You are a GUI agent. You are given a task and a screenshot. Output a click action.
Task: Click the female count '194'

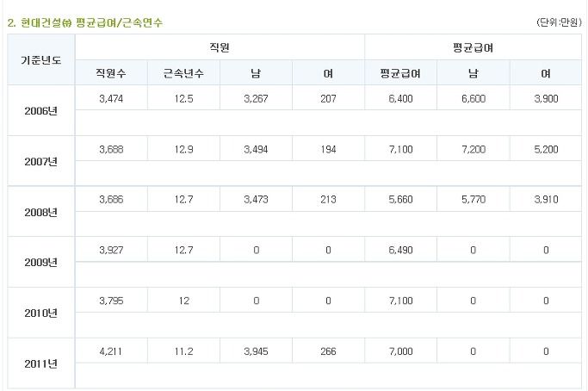point(328,149)
